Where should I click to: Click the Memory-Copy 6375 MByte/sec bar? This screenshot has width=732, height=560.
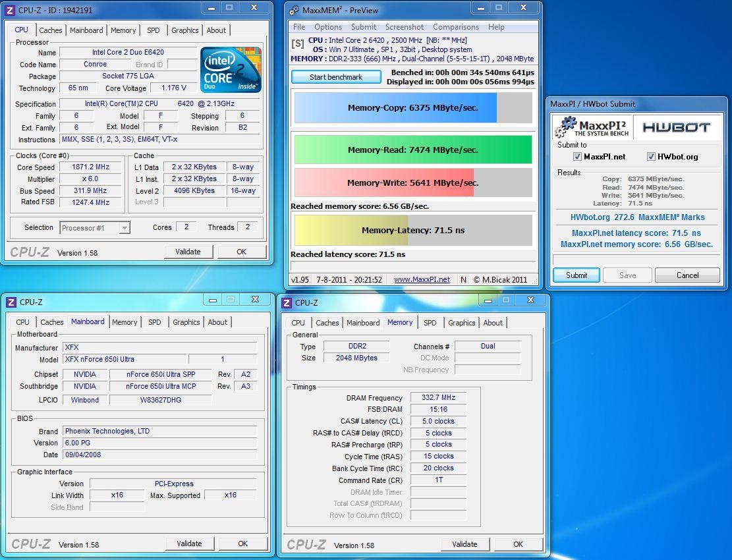pyautogui.click(x=413, y=108)
